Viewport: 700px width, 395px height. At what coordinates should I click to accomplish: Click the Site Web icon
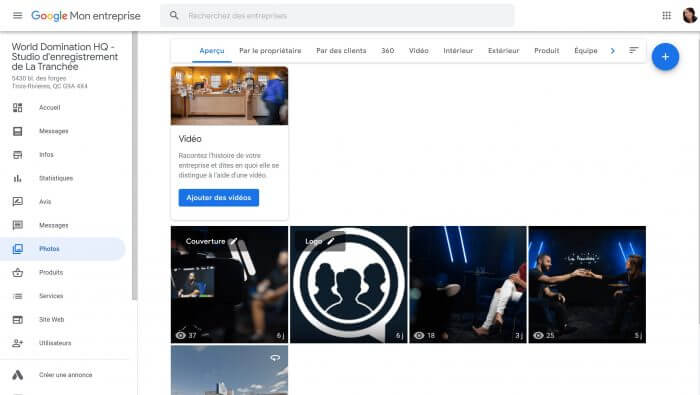tap(17, 320)
